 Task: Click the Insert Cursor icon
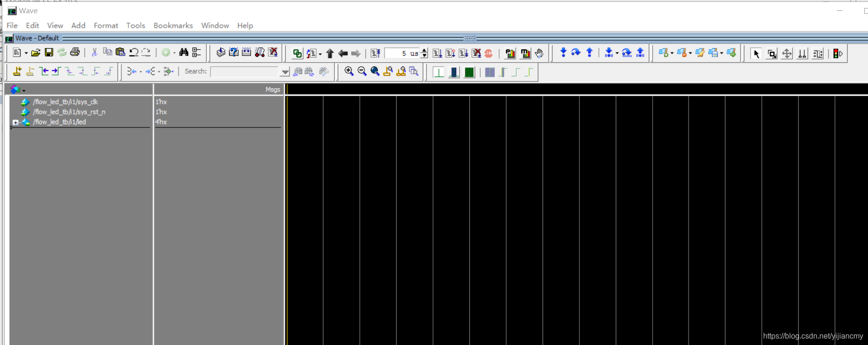click(17, 71)
